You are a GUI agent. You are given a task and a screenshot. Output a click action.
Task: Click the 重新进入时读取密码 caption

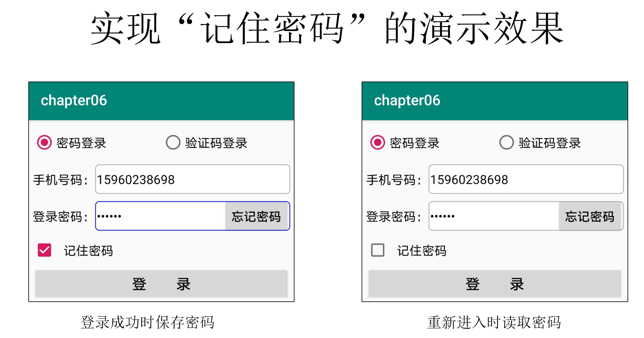[x=494, y=322]
